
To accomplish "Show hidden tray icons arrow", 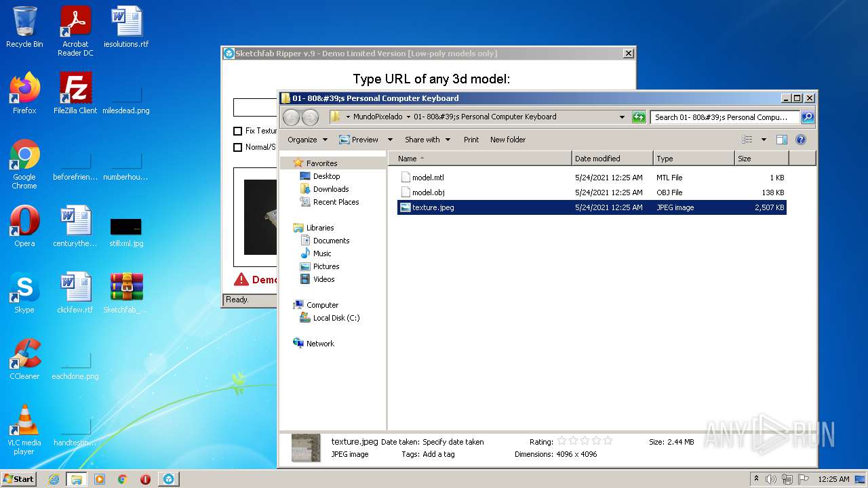I will tap(756, 479).
